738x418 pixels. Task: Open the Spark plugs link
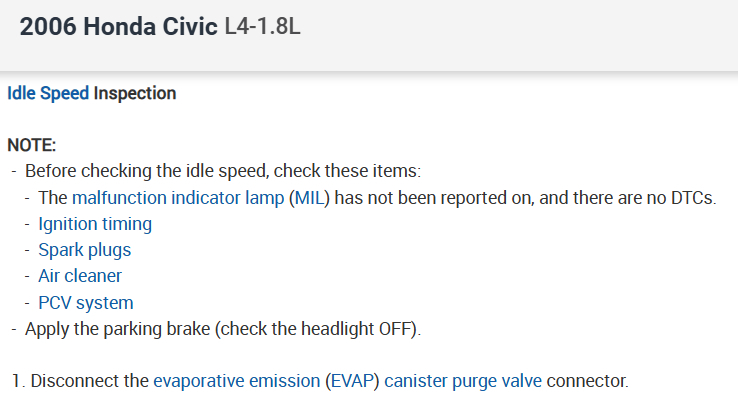click(x=84, y=249)
